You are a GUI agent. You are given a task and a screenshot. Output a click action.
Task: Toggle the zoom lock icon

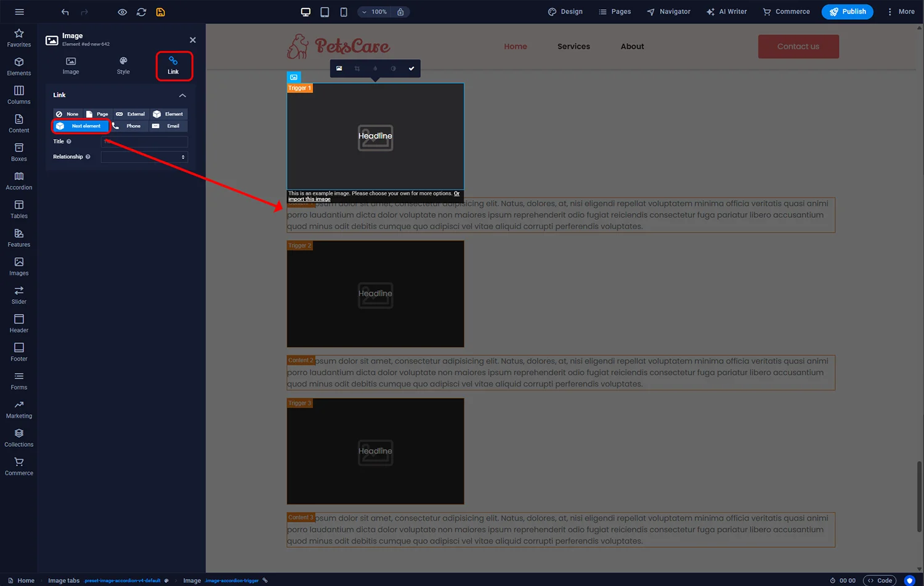point(400,12)
